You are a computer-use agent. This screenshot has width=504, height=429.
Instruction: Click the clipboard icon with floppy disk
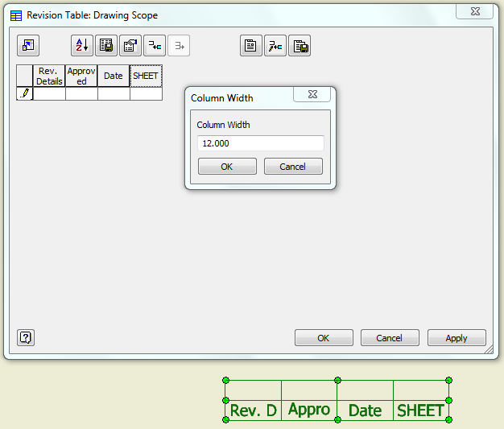pos(300,45)
